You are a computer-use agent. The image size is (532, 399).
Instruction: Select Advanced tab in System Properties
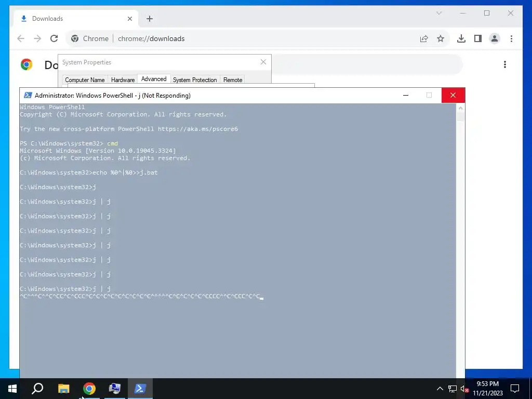click(154, 79)
